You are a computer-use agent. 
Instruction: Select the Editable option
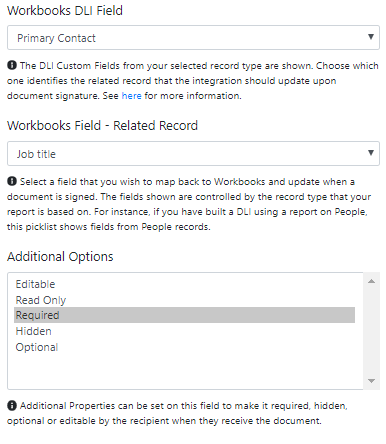184,284
